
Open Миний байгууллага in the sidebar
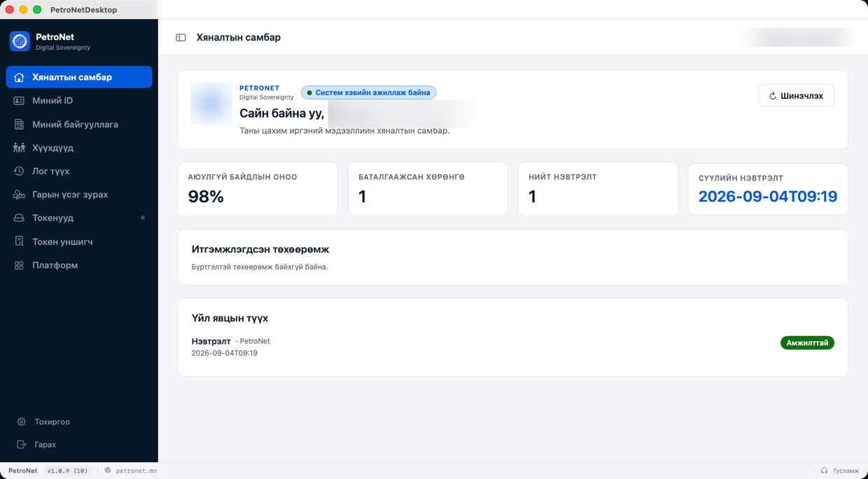[x=79, y=125]
